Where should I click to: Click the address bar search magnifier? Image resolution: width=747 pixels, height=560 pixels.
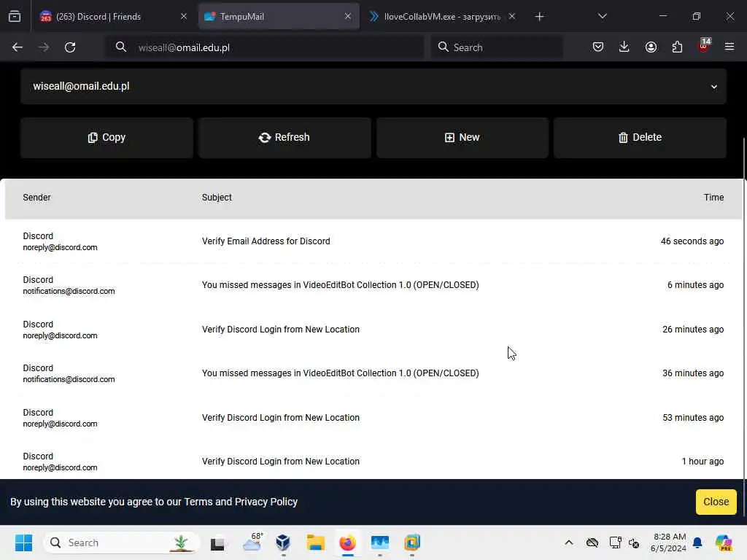coord(121,47)
